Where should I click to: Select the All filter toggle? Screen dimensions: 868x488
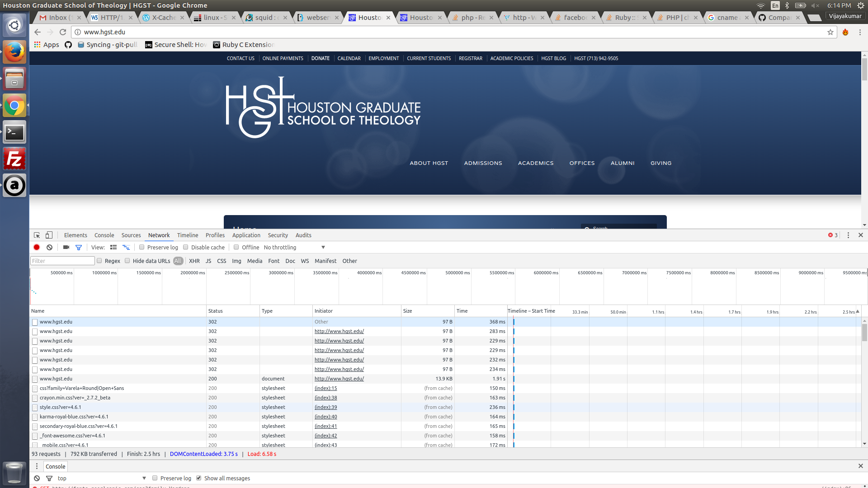pos(178,261)
